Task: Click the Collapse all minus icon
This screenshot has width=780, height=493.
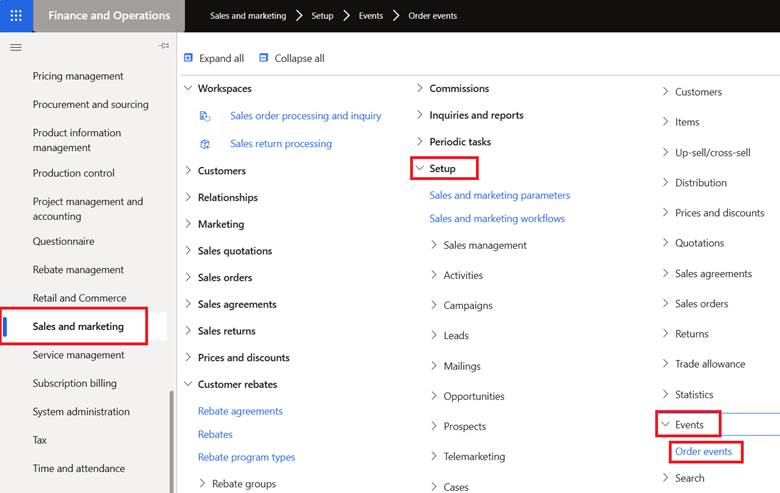Action: [264, 58]
